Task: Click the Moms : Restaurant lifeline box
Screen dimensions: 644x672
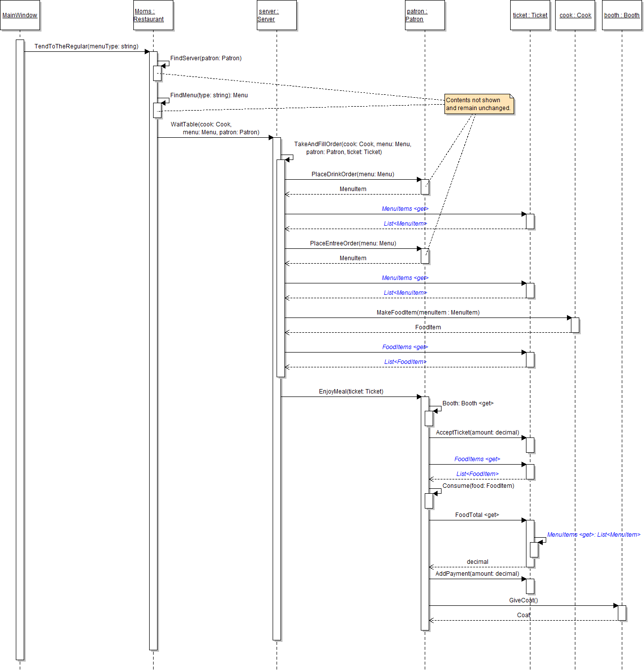Action: (153, 15)
